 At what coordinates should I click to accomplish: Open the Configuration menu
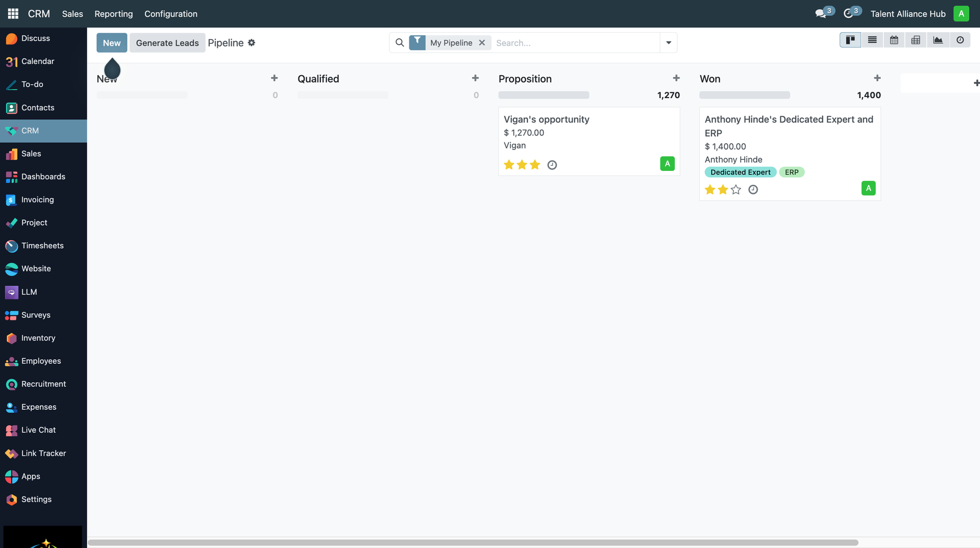coord(170,14)
